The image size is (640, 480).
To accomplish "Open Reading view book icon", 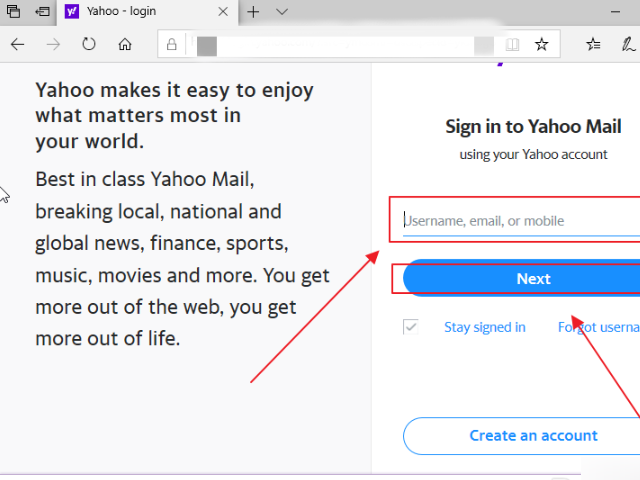I will pyautogui.click(x=512, y=44).
